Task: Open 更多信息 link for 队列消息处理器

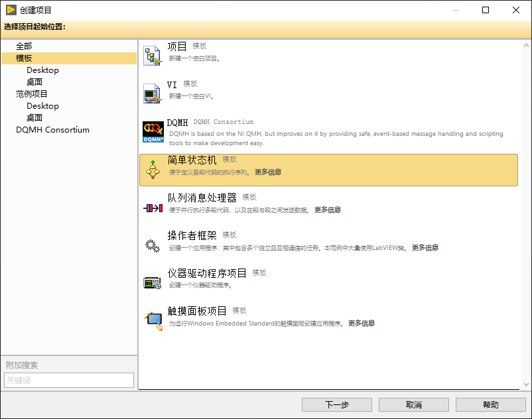Action: 328,210
